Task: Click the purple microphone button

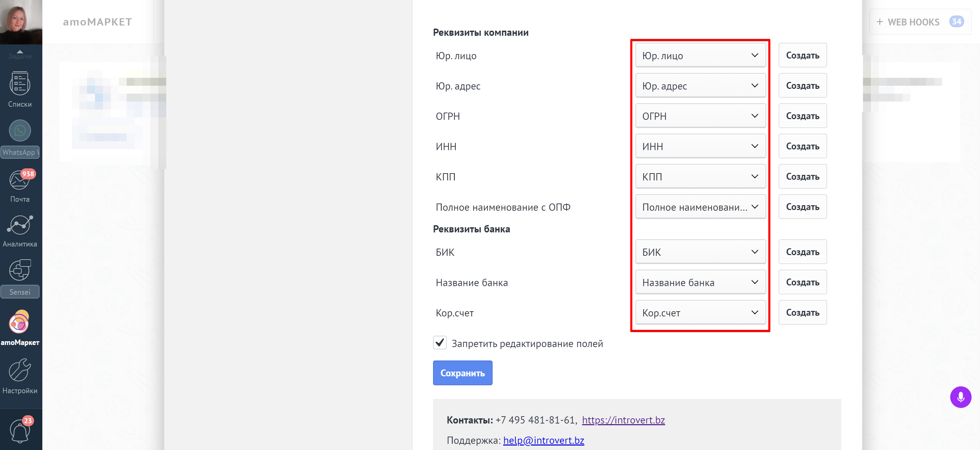Action: click(x=960, y=397)
